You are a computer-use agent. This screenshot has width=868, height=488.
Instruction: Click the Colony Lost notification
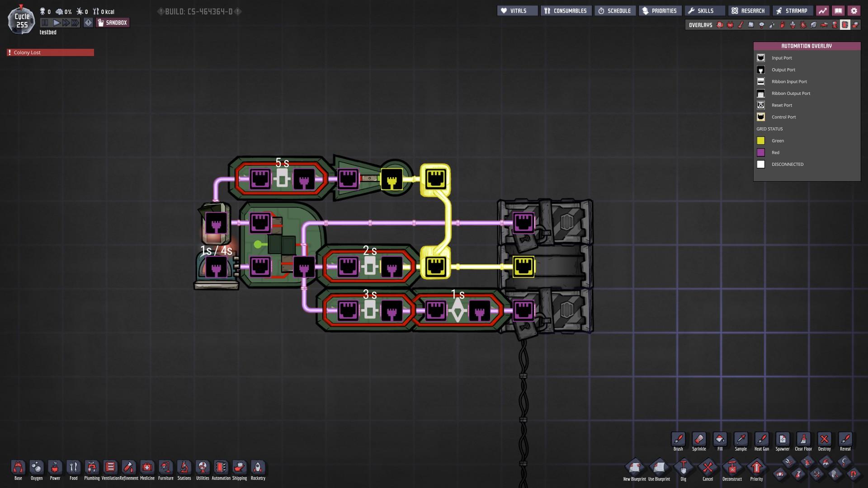(x=50, y=52)
